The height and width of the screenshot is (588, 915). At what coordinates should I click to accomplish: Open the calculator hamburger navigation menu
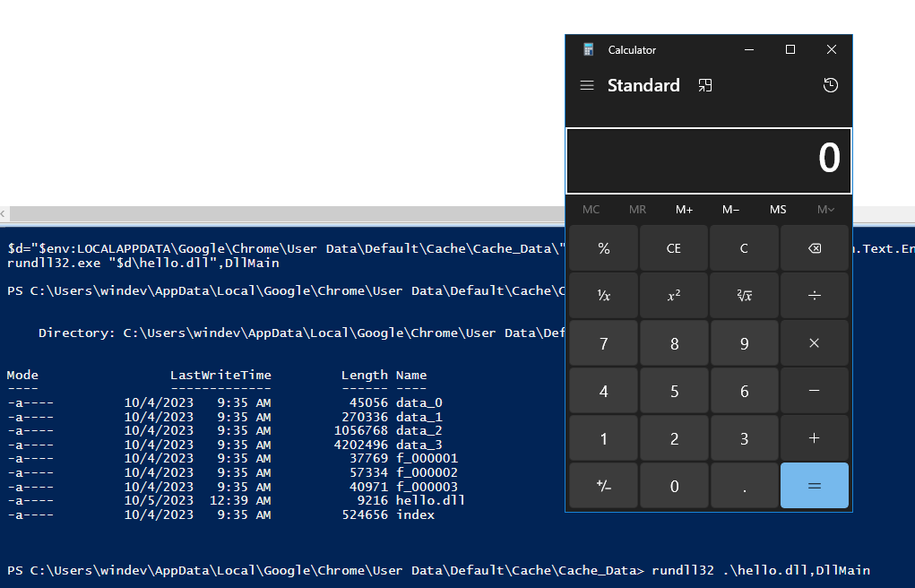[x=587, y=85]
